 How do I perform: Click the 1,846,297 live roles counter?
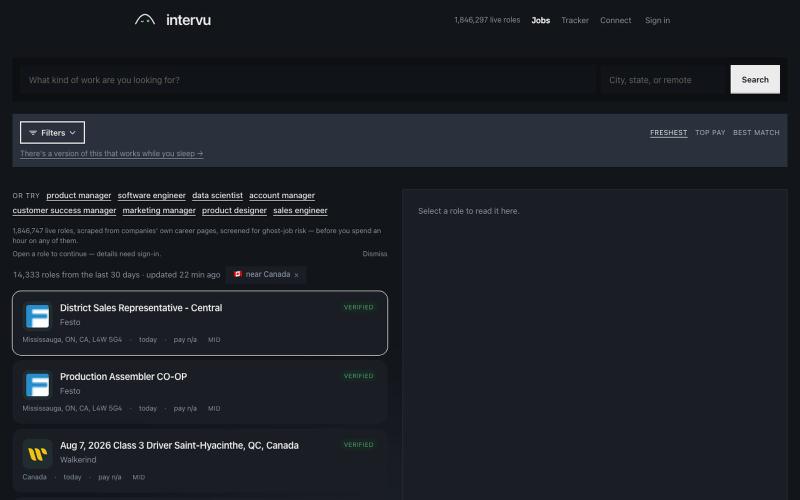tap(487, 20)
